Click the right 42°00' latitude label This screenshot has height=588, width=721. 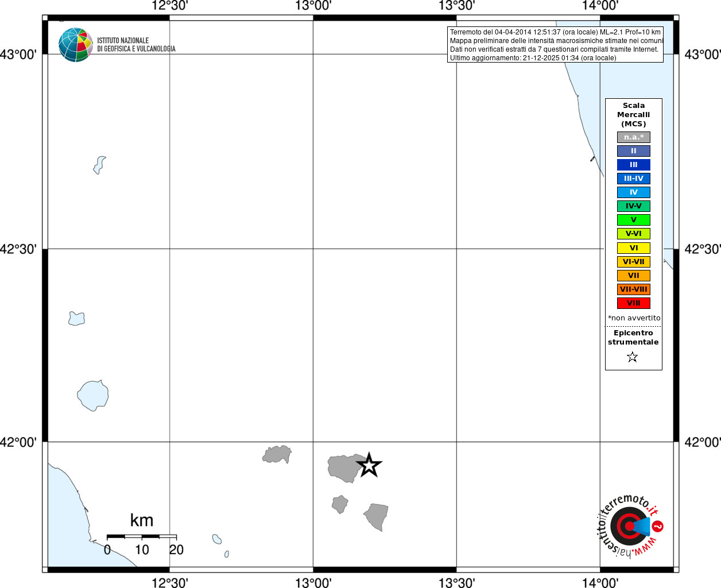coord(703,442)
